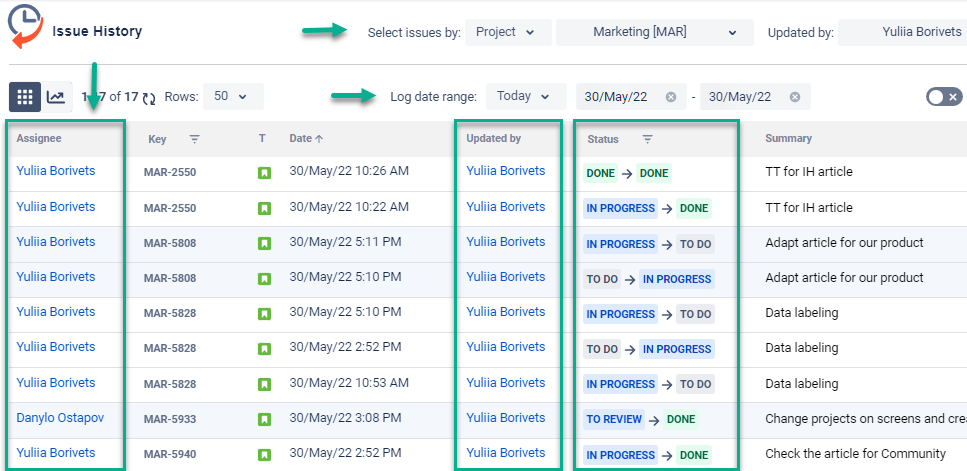Click summary Adapt article in 5:11 PM row
The height and width of the screenshot is (471, 967).
[x=844, y=242]
